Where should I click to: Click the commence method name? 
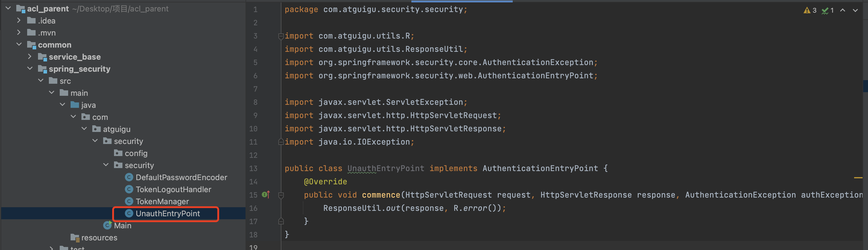tap(381, 195)
